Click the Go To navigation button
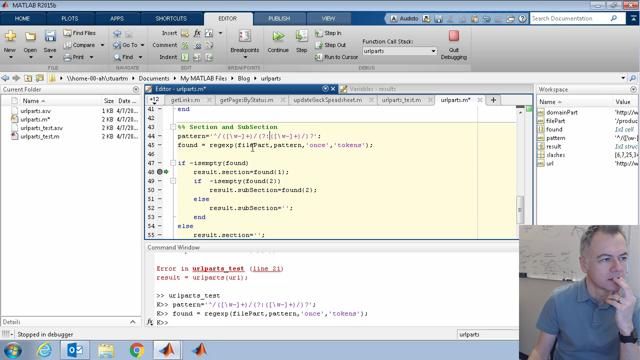The width and height of the screenshot is (640, 360). click(126, 45)
